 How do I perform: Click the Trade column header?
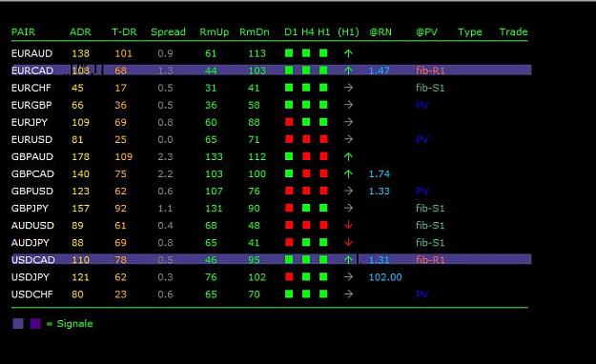click(514, 31)
